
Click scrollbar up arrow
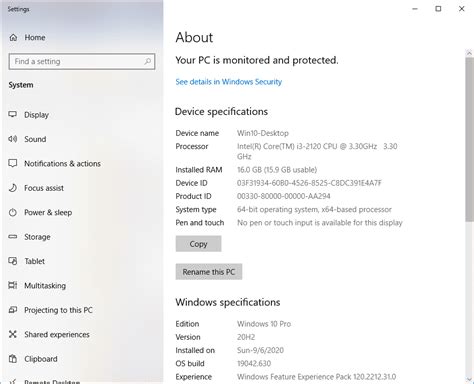pos(469,53)
